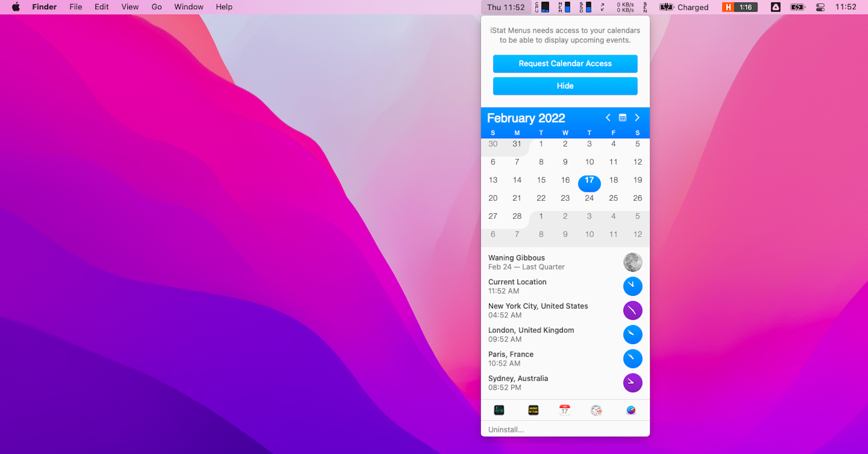This screenshot has width=868, height=454.
Task: Select February 24 in the calendar
Action: 589,198
